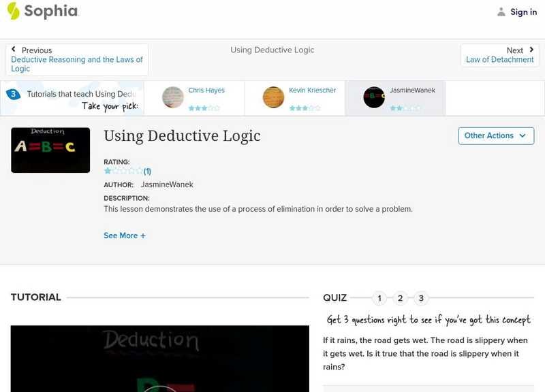This screenshot has width=545, height=392.
Task: Open the Law of Detachment tutorial link
Action: (499, 59)
